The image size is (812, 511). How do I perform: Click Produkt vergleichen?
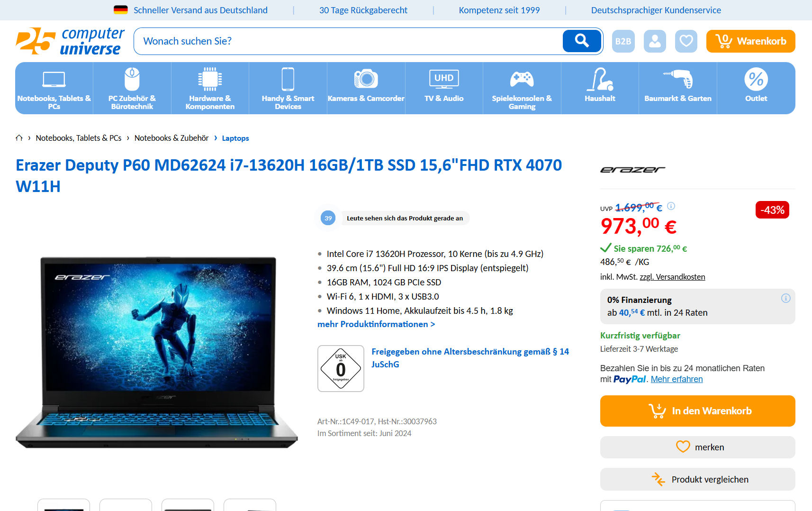[x=697, y=479]
